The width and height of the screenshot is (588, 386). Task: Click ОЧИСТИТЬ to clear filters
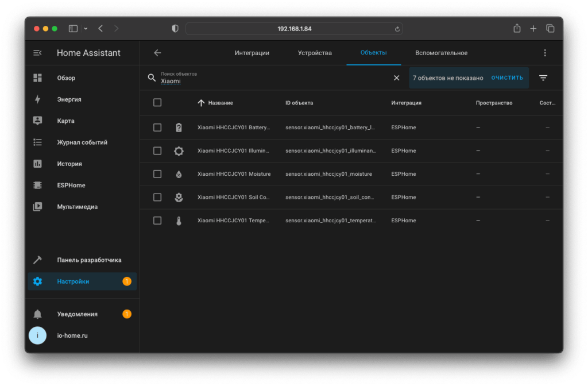click(x=507, y=78)
